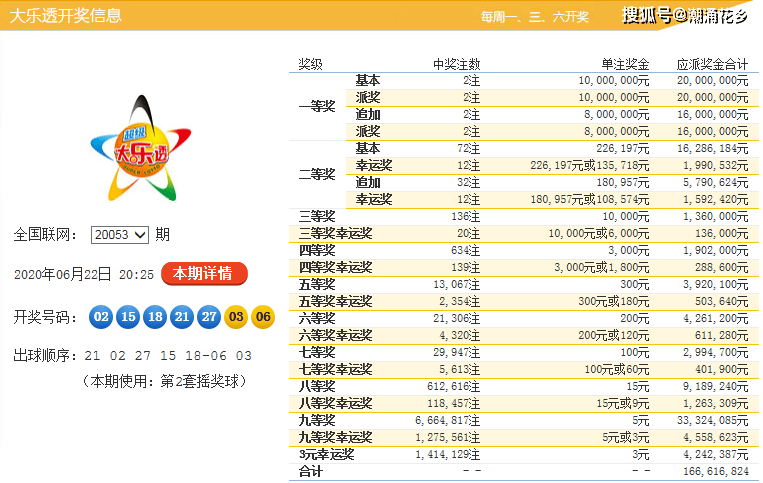This screenshot has height=483, width=763.
Task: Click the yellow ball numbered 06
Action: point(262,317)
